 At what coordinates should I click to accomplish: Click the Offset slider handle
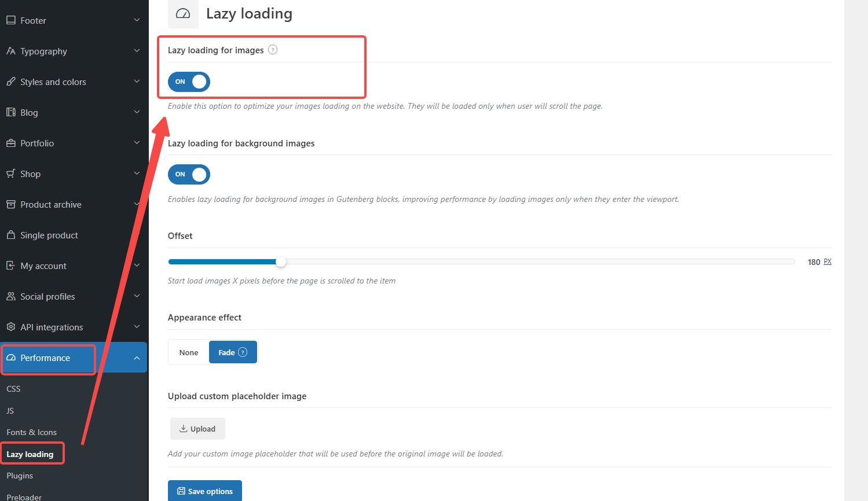(x=281, y=262)
